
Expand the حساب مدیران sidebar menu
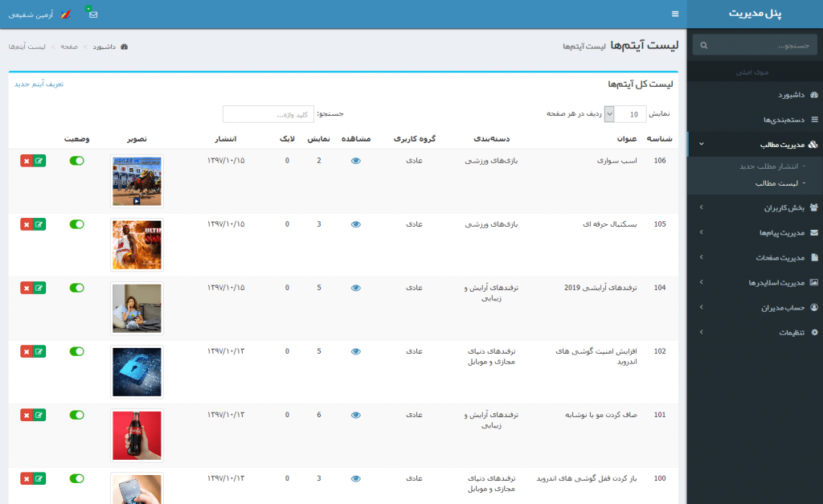click(x=755, y=307)
